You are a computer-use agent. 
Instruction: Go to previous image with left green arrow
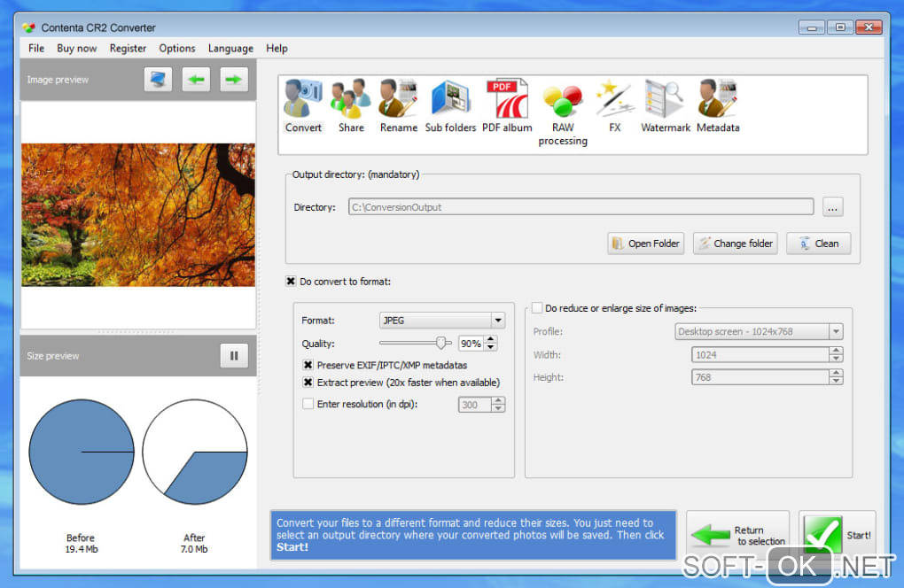(196, 80)
